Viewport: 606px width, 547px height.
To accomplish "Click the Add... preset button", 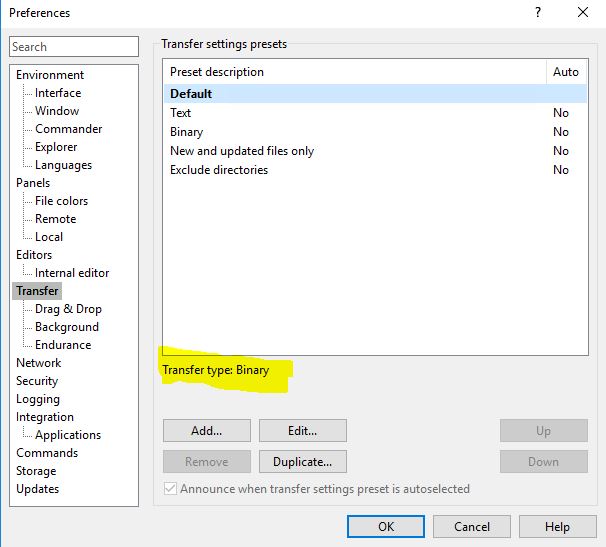I will pos(206,431).
